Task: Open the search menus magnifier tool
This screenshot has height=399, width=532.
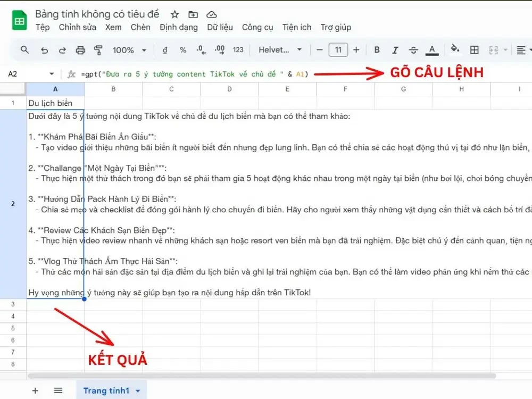Action: pos(25,50)
